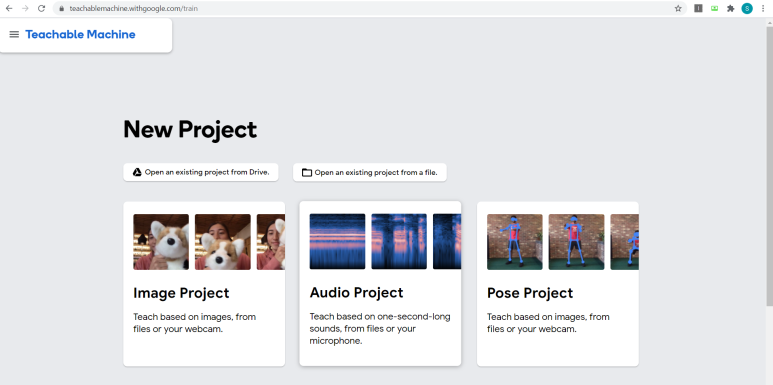This screenshot has width=773, height=385.
Task: Click the first corgi thumbnail in Image Project
Action: [x=161, y=242]
